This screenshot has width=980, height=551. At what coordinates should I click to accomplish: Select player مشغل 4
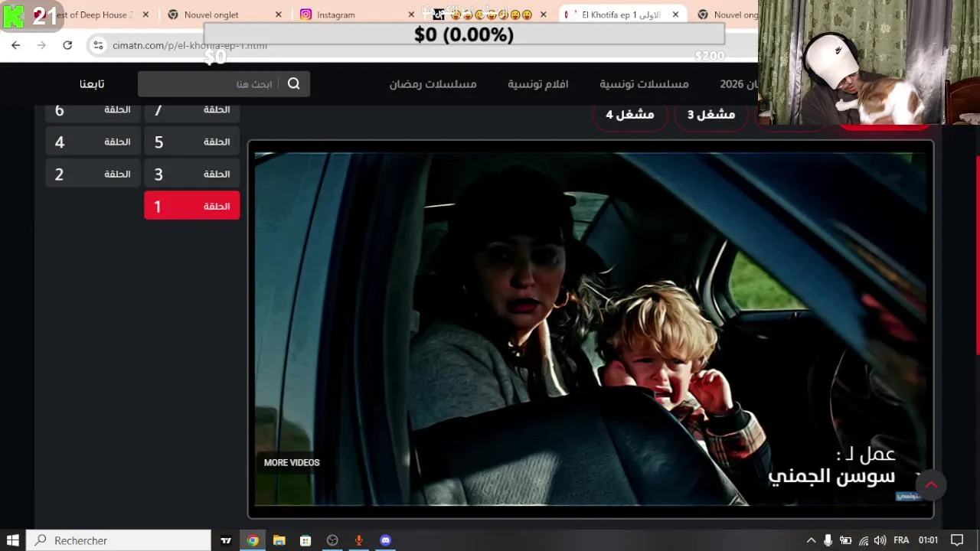pos(630,115)
